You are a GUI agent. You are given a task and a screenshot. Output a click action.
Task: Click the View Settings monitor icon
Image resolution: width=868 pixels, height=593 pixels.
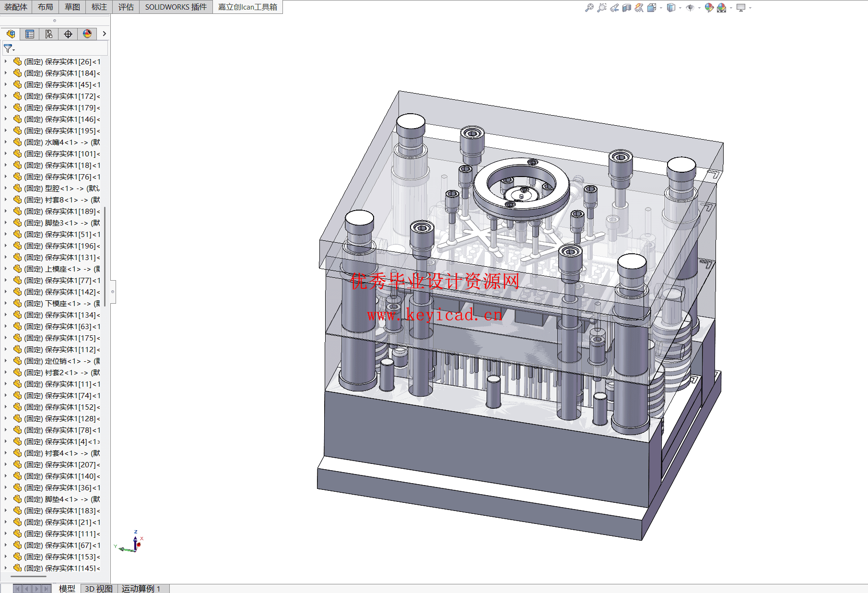click(741, 8)
